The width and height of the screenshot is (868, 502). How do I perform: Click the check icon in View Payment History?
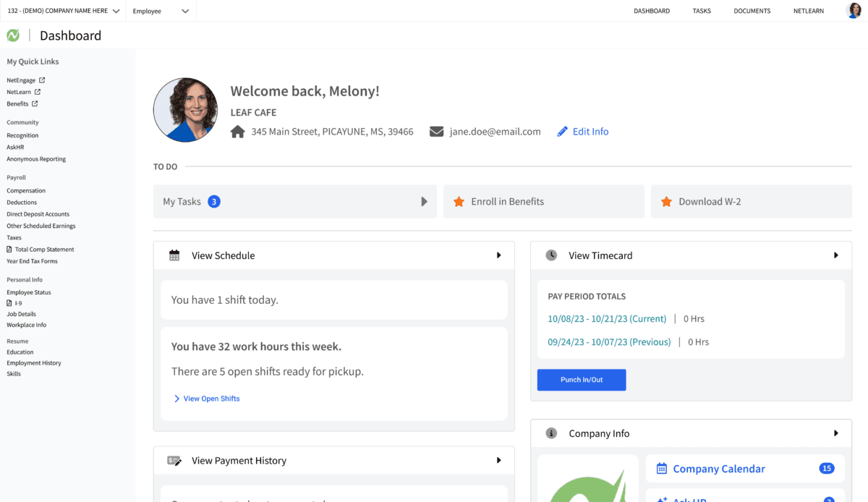(x=174, y=461)
